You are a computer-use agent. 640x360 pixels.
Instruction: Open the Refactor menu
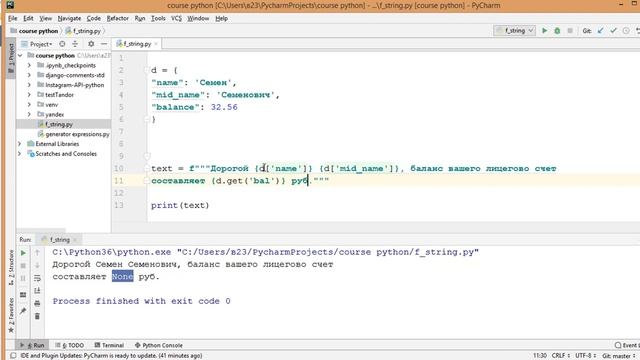tap(118, 18)
